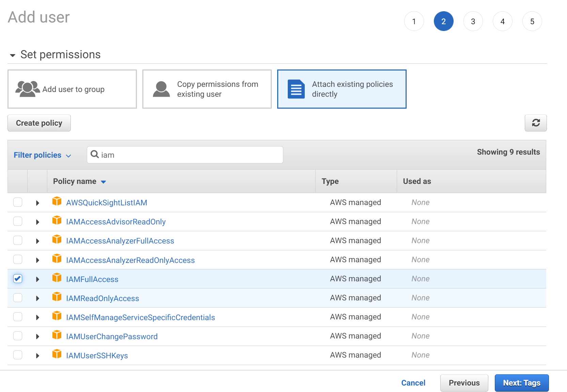567x392 pixels.
Task: Uncheck the IAMFullAccess policy checkbox
Action: [x=18, y=279]
